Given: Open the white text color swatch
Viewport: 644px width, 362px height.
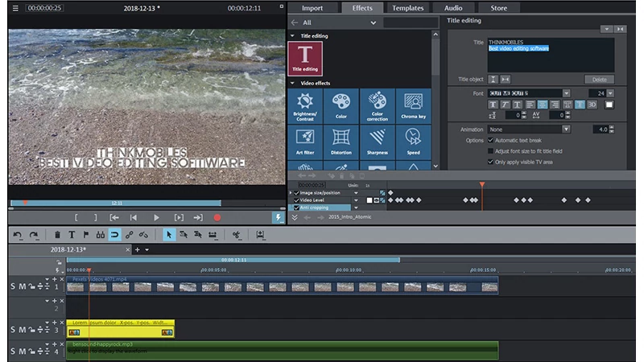Looking at the screenshot, I should coord(609,105).
